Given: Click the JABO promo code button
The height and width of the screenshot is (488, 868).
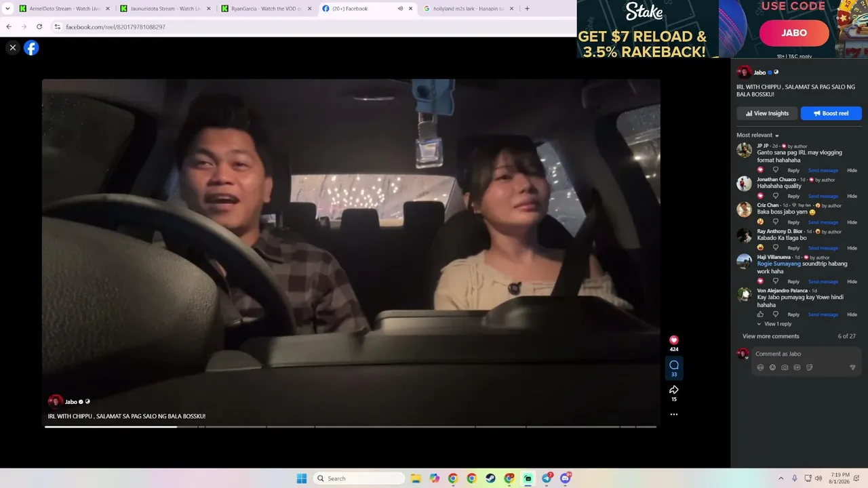Looking at the screenshot, I should (x=793, y=33).
